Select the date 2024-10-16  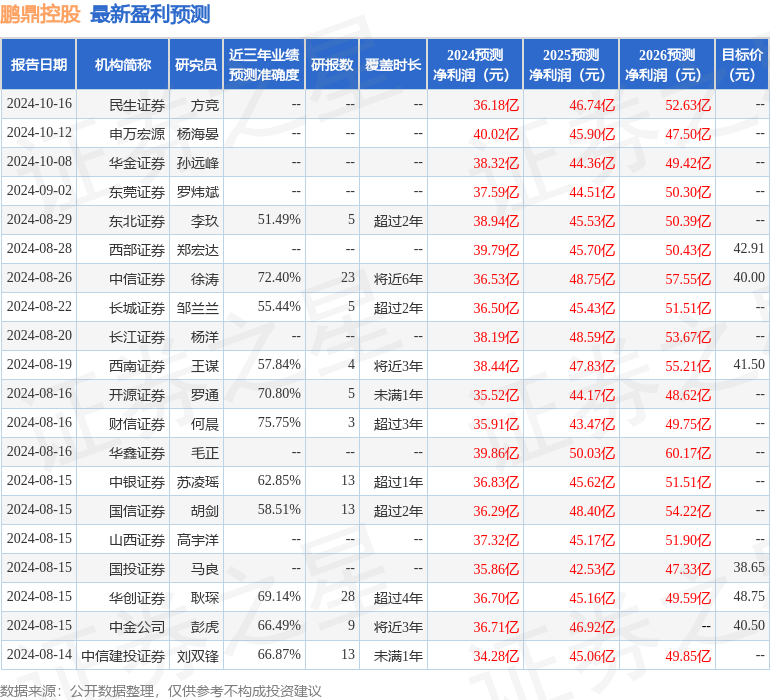tap(39, 104)
